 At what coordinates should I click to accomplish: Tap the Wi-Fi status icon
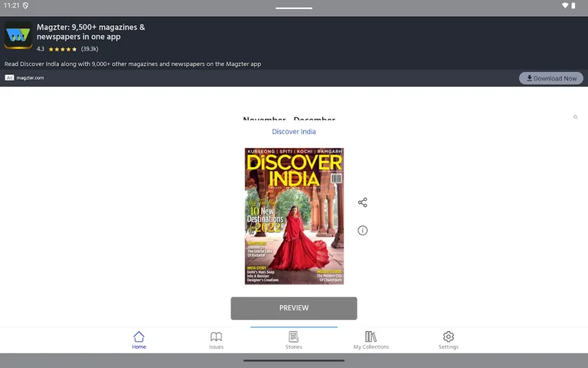(x=565, y=5)
